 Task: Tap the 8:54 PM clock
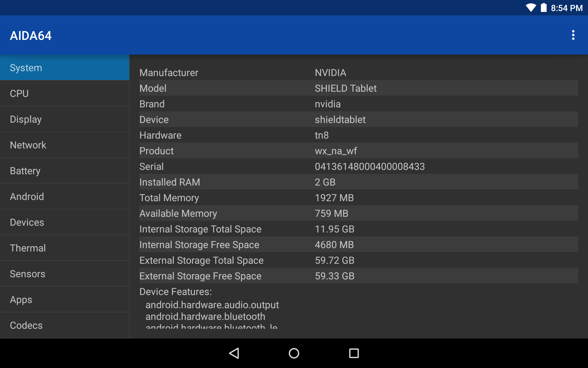pyautogui.click(x=567, y=8)
